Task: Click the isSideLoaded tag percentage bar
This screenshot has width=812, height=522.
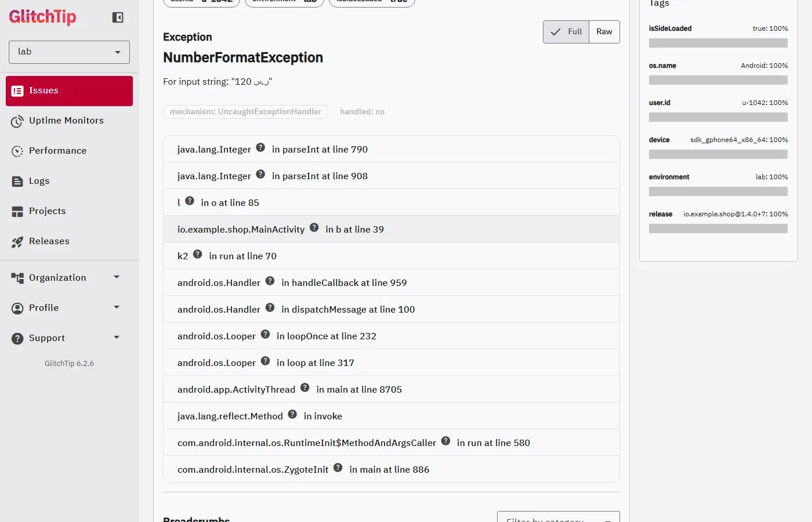Action: (x=718, y=43)
